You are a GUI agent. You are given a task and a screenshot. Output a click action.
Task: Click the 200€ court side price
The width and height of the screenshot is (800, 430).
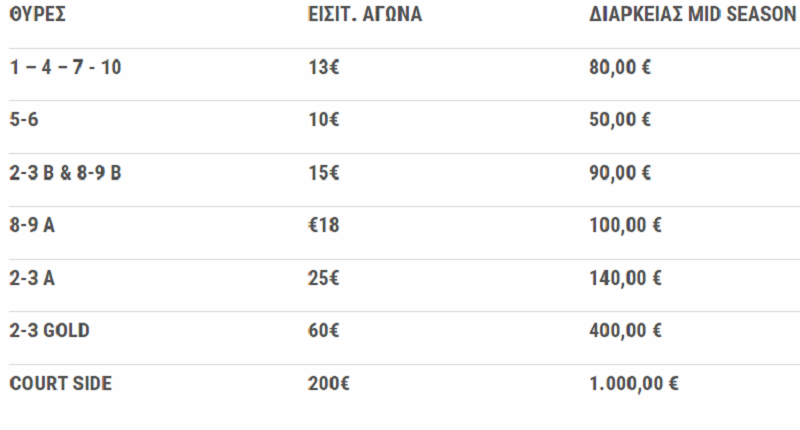tap(329, 384)
